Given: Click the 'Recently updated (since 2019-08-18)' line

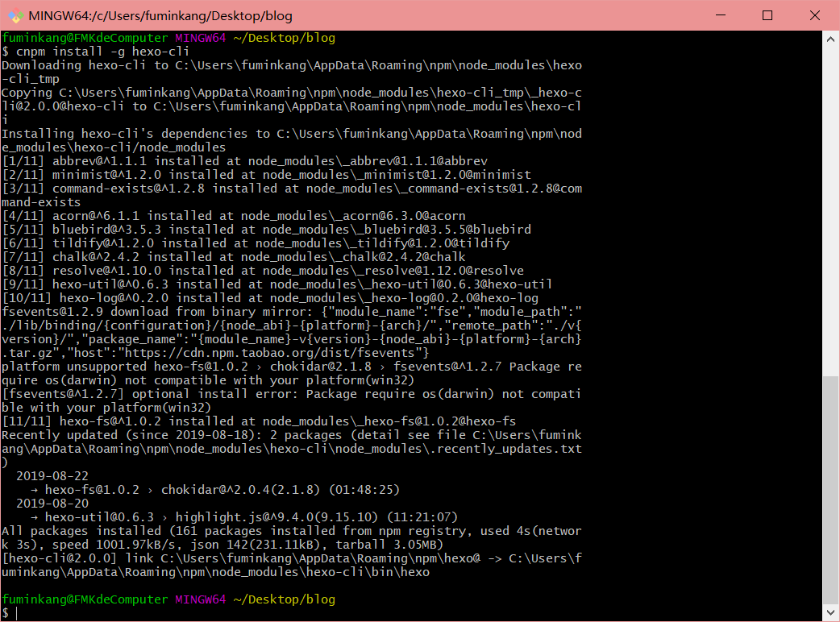Looking at the screenshot, I should [x=292, y=435].
